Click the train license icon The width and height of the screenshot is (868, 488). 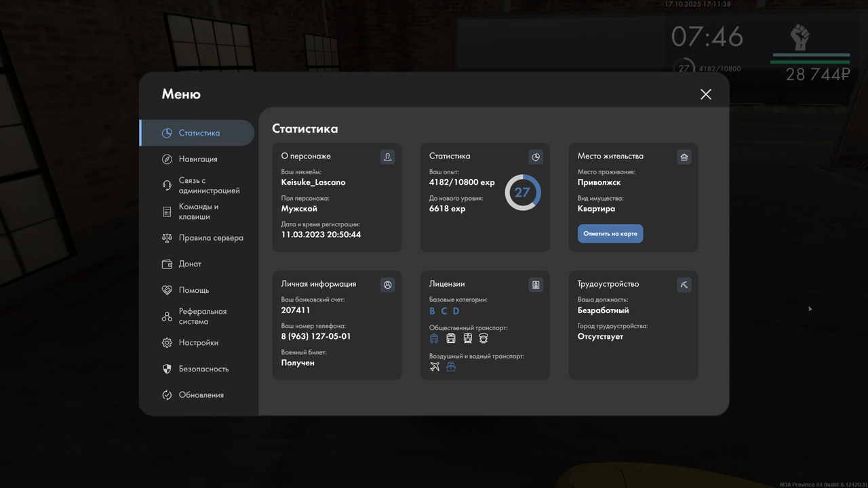coord(467,338)
